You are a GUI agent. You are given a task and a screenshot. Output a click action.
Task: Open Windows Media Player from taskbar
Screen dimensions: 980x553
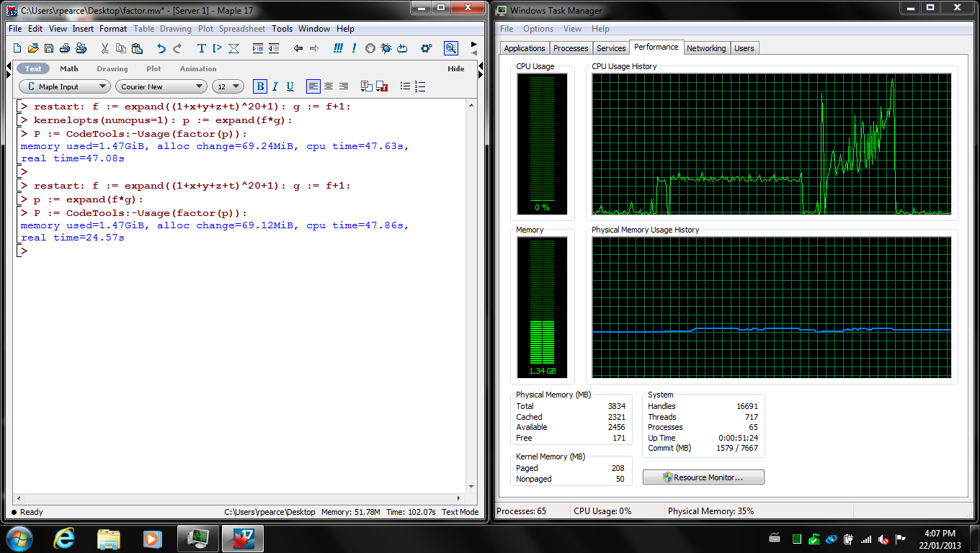(x=152, y=539)
